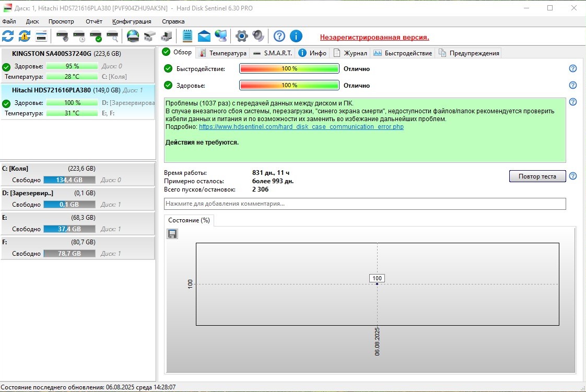Open the Файл menu
The width and height of the screenshot is (586, 392).
click(x=9, y=21)
